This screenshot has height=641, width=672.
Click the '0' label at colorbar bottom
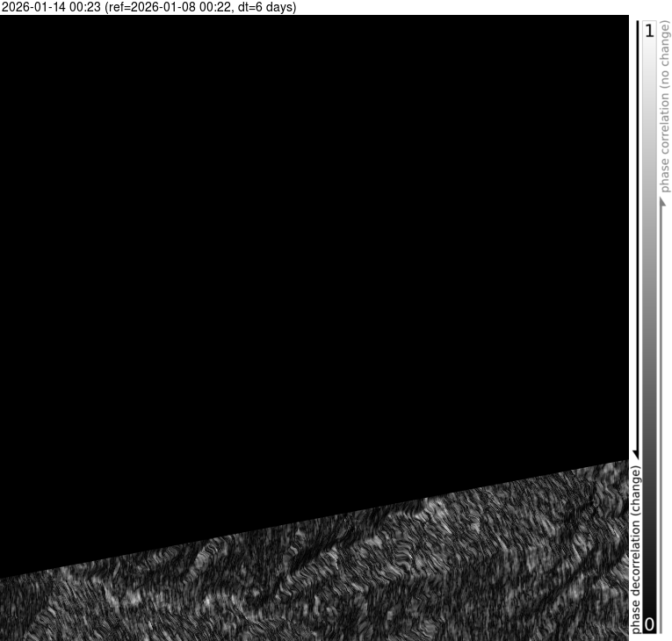(649, 624)
